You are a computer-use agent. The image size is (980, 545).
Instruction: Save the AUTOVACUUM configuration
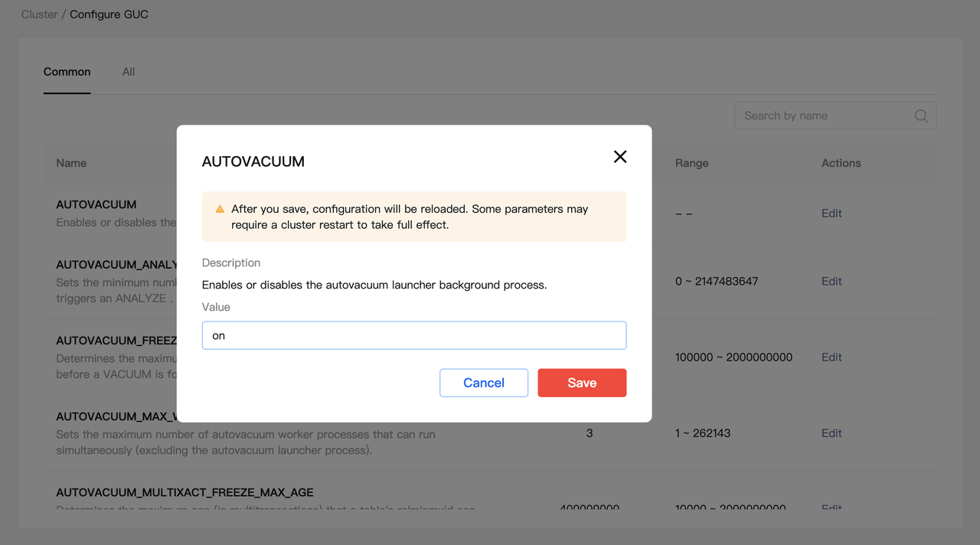(582, 383)
